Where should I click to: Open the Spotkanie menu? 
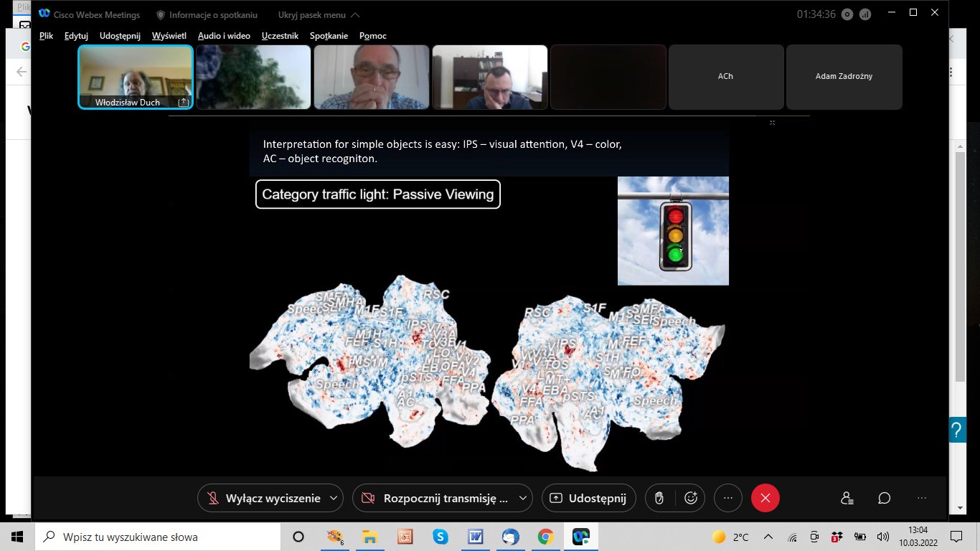329,35
